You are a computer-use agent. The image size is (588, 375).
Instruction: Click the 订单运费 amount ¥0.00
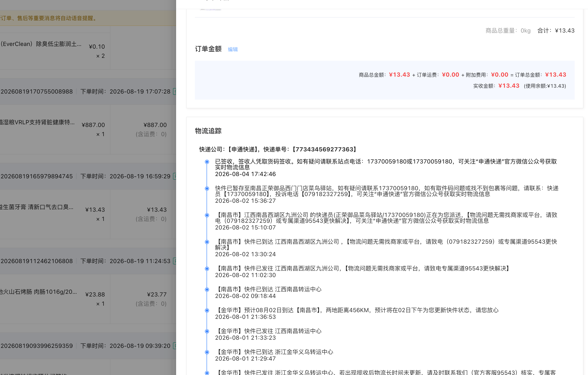point(450,75)
